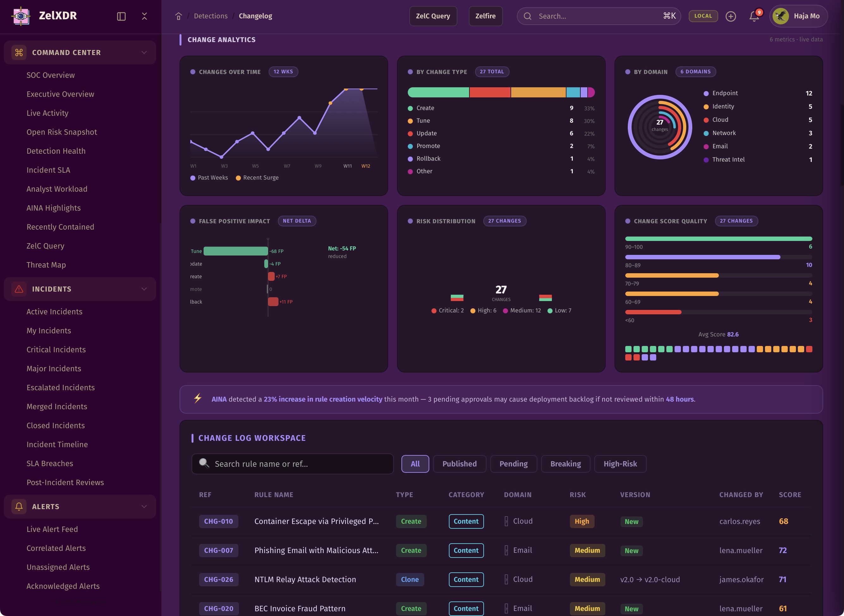This screenshot has width=844, height=616.
Task: Collapse the Alerts section chevron
Action: (144, 506)
